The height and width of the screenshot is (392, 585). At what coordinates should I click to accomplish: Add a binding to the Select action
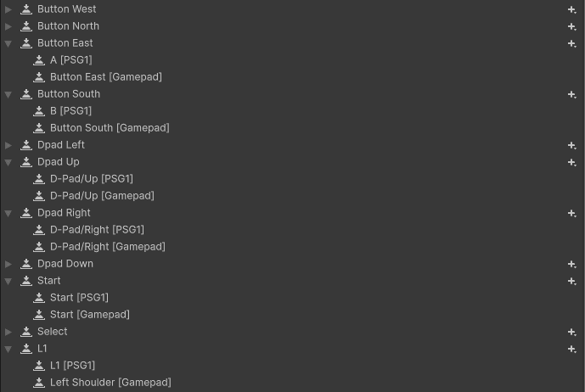(572, 332)
